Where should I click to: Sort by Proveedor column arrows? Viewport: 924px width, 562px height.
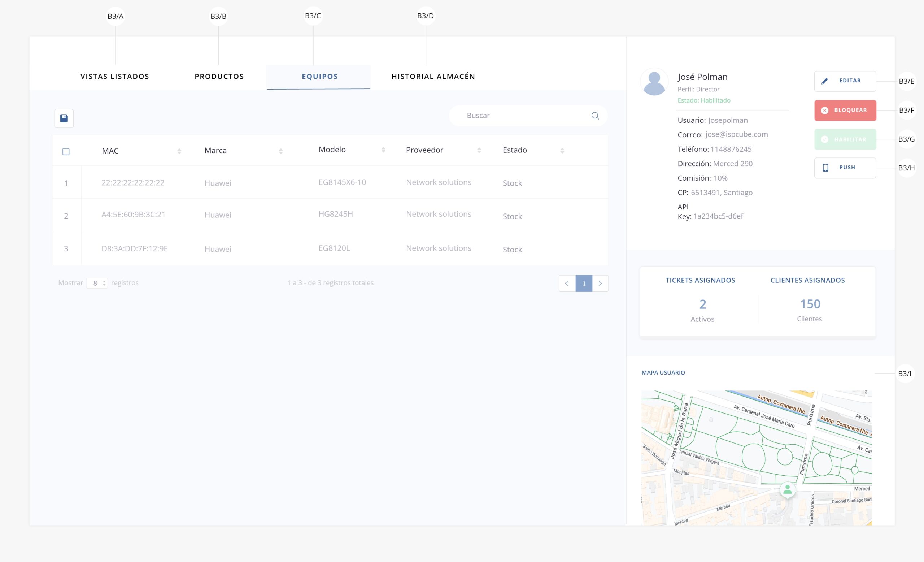coord(479,151)
